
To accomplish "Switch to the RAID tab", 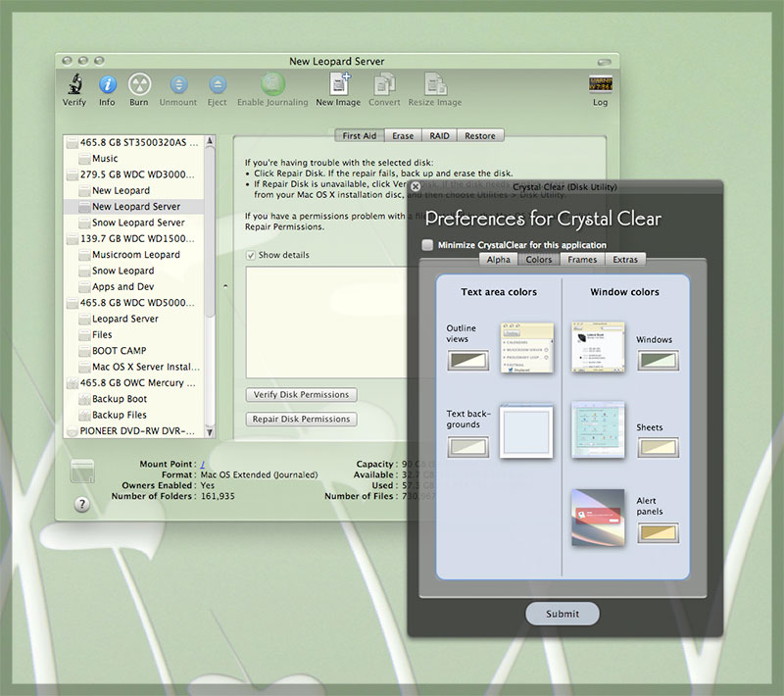I will click(439, 136).
